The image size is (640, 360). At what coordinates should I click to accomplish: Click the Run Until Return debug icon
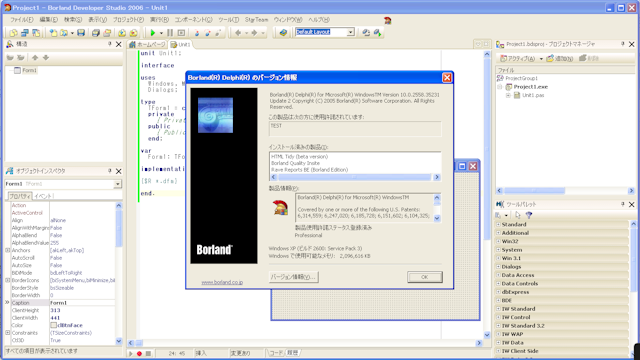point(218,33)
